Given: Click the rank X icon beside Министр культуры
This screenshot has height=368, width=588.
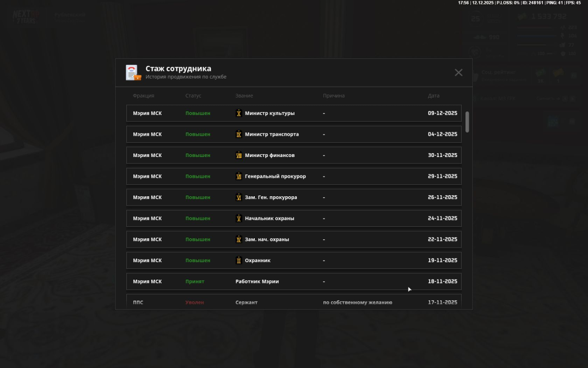Looking at the screenshot, I should pos(238,113).
